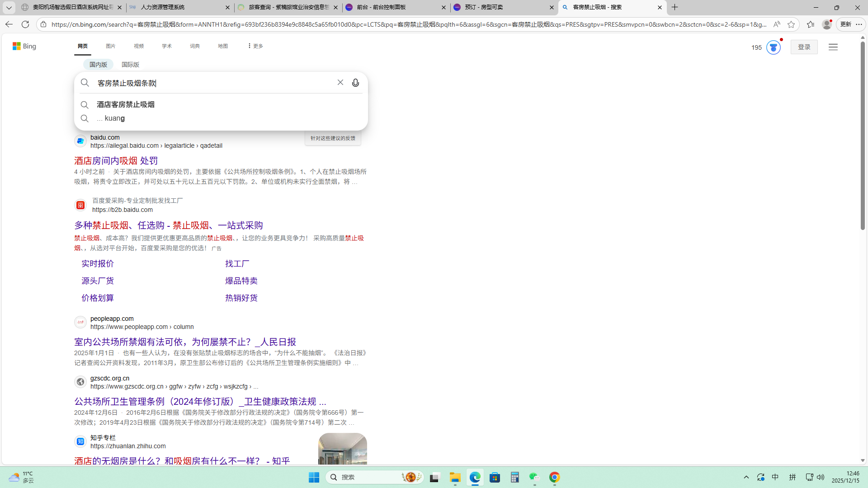The image size is (868, 488).
Task: Switch to the 图片 search tab
Action: coord(110,46)
